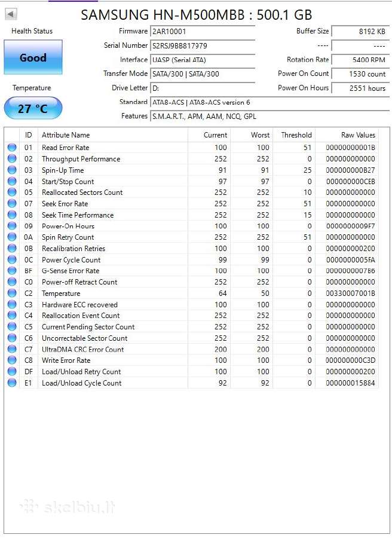Select the Throughput Performance attribute name
392x538 pixels.
click(x=81, y=159)
